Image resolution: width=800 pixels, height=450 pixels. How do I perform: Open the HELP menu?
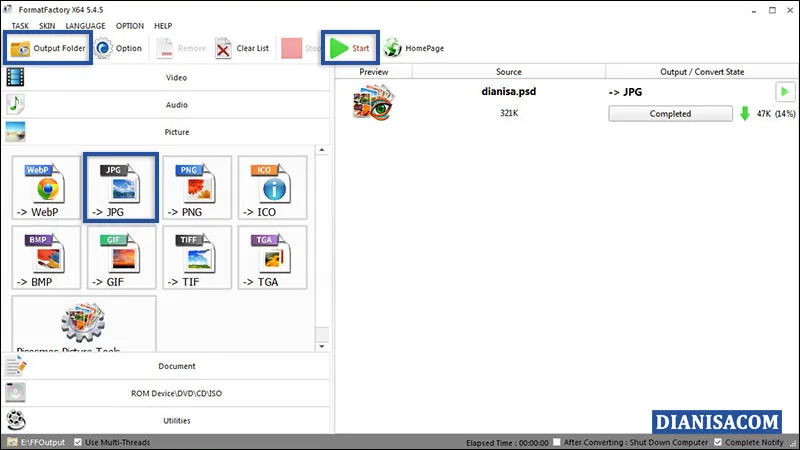(163, 26)
